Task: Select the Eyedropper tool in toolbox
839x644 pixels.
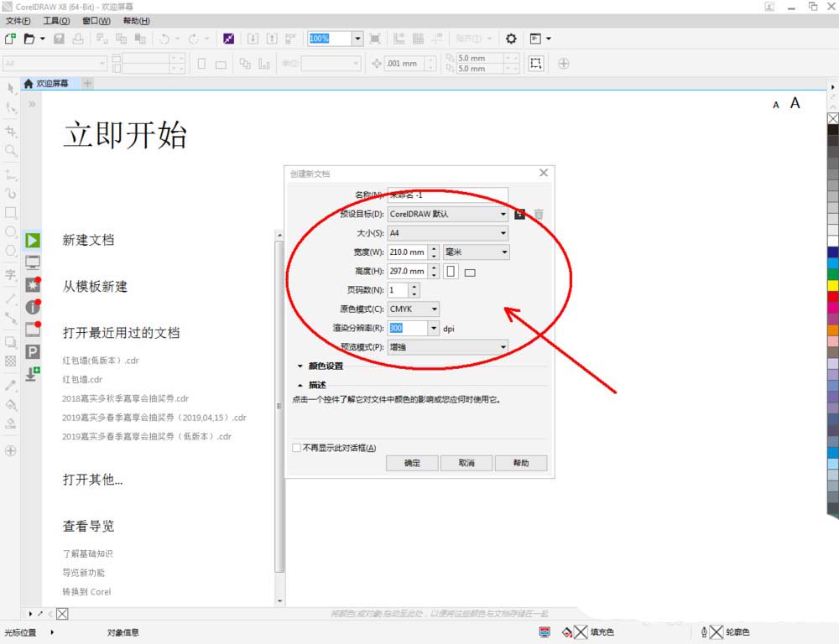Action: click(11, 385)
